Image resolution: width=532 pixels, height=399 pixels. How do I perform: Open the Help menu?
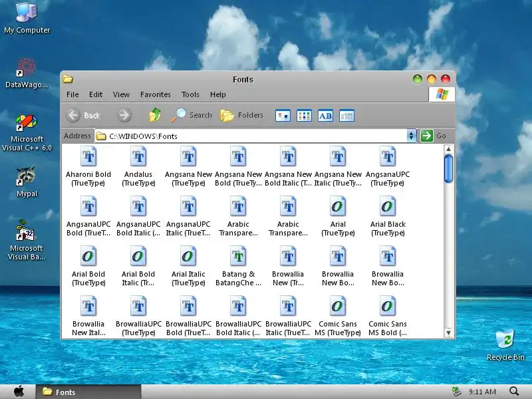[x=218, y=94]
